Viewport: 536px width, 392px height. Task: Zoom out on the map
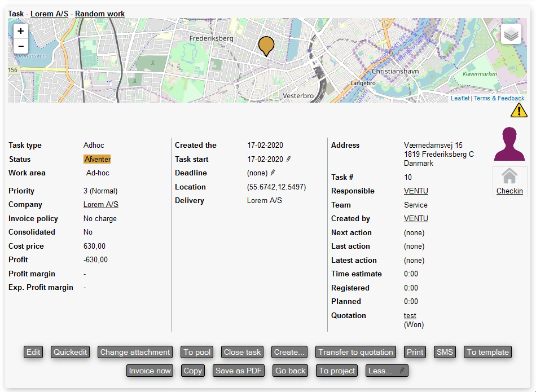click(21, 46)
